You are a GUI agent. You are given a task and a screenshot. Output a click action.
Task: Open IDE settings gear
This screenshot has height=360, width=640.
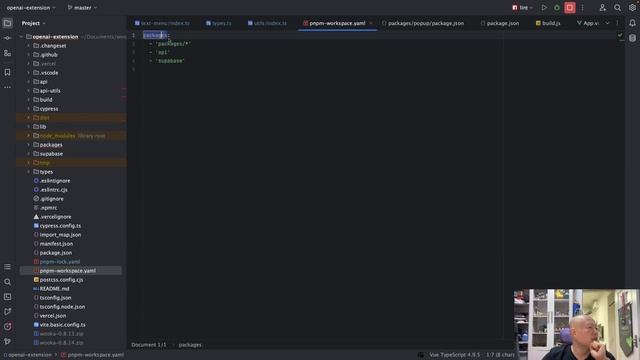coord(632,7)
